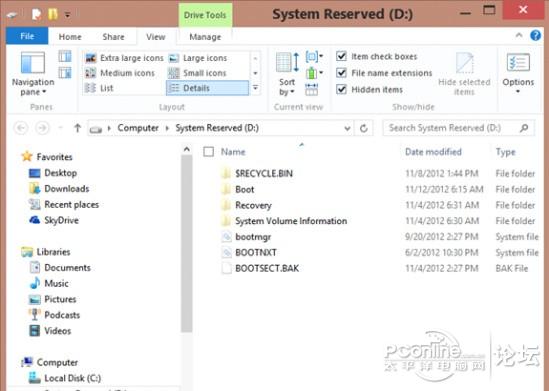The image size is (549, 391).
Task: Switch to the Home ribbon tab
Action: [70, 37]
